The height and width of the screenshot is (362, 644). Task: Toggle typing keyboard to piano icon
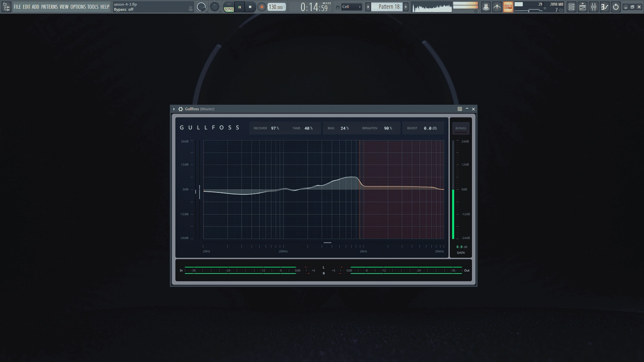[x=508, y=7]
